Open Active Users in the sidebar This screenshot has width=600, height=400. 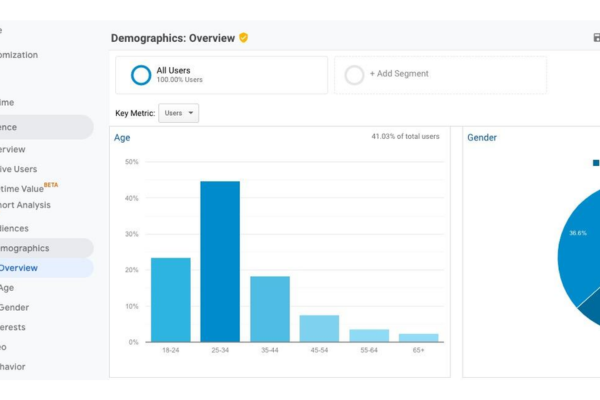[x=18, y=169]
